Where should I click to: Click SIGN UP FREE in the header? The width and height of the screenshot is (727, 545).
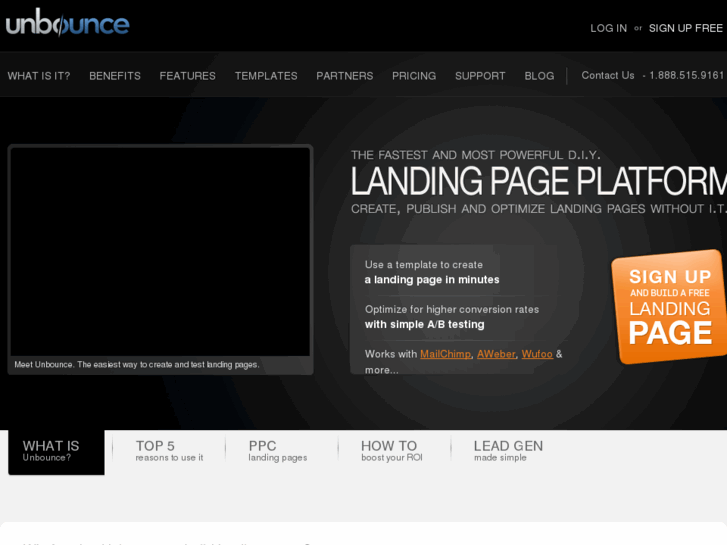[685, 28]
